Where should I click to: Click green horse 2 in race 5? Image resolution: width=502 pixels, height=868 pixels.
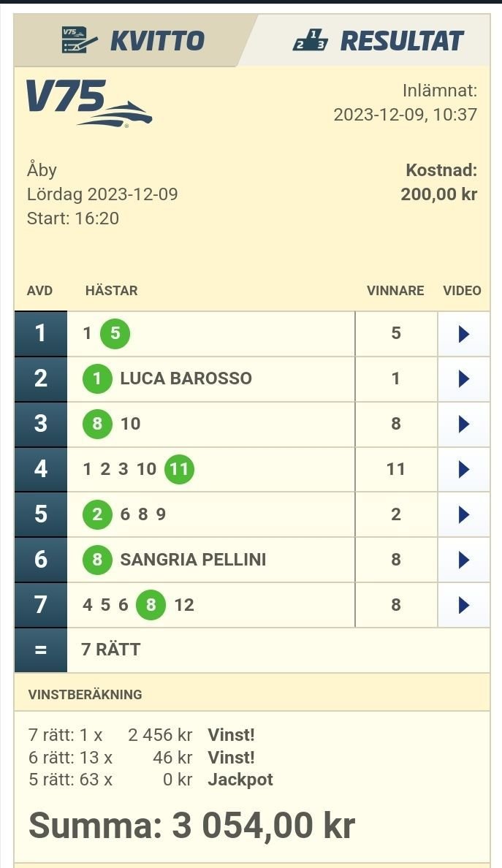pyautogui.click(x=97, y=514)
